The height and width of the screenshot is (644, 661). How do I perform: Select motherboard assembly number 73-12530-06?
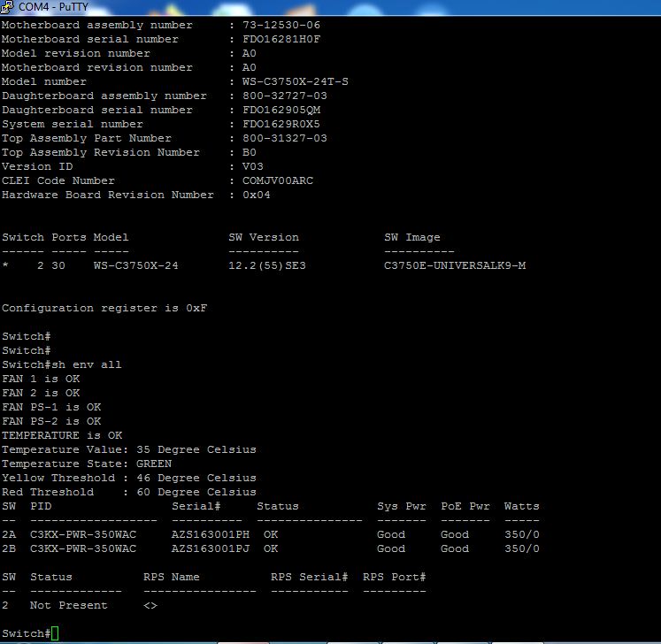281,25
